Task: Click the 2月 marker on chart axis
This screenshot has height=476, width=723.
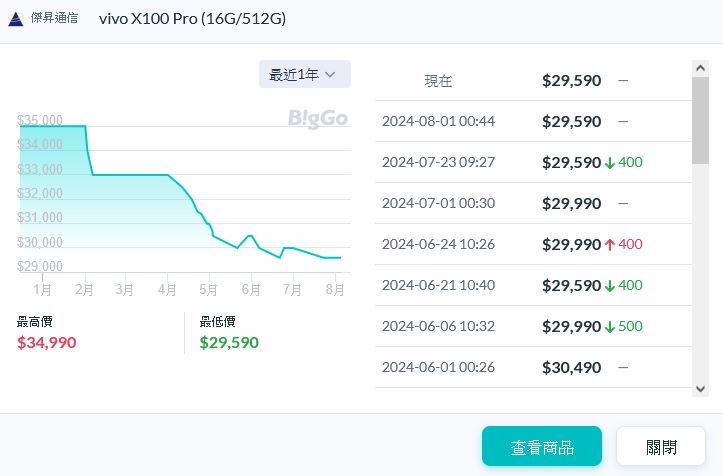Action: (85, 290)
